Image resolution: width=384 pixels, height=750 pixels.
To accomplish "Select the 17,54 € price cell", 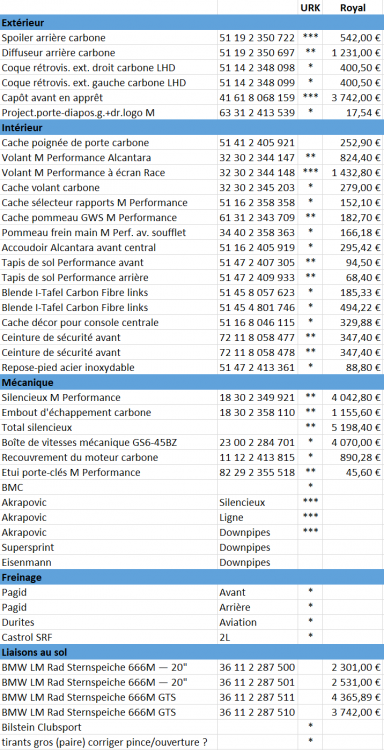I will point(353,113).
